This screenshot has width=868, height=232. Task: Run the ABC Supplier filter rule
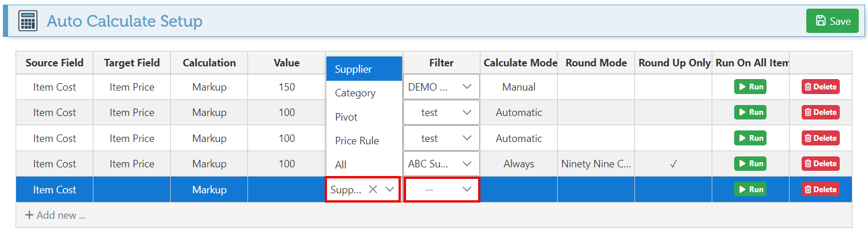[750, 164]
